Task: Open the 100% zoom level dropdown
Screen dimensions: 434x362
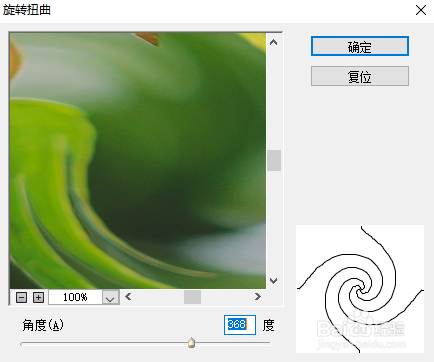Action: tap(110, 297)
